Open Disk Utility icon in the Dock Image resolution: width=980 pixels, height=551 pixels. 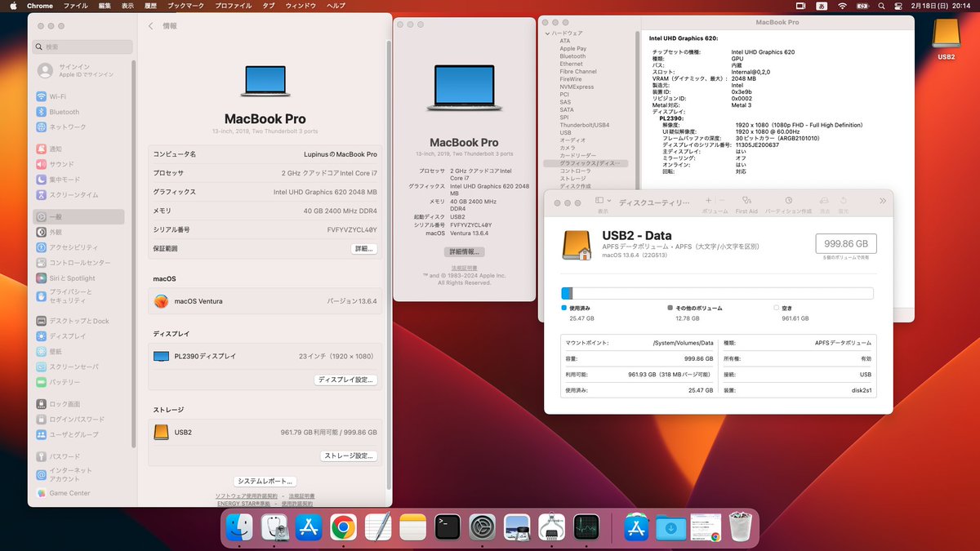(274, 527)
